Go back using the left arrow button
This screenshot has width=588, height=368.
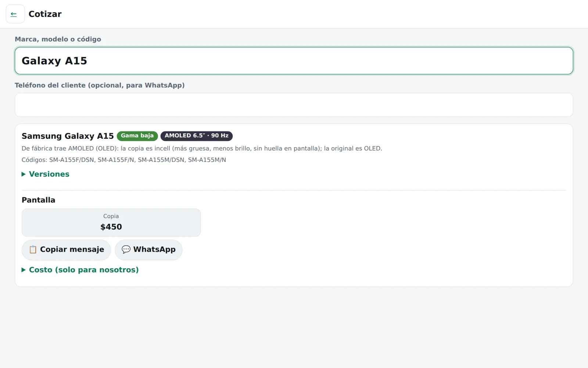pos(15,14)
